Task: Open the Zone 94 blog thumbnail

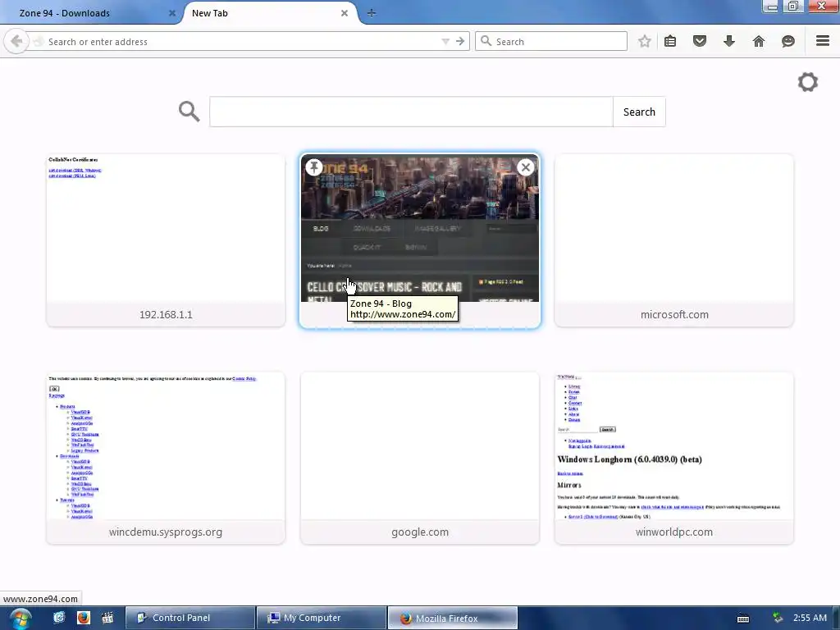Action: pyautogui.click(x=420, y=228)
